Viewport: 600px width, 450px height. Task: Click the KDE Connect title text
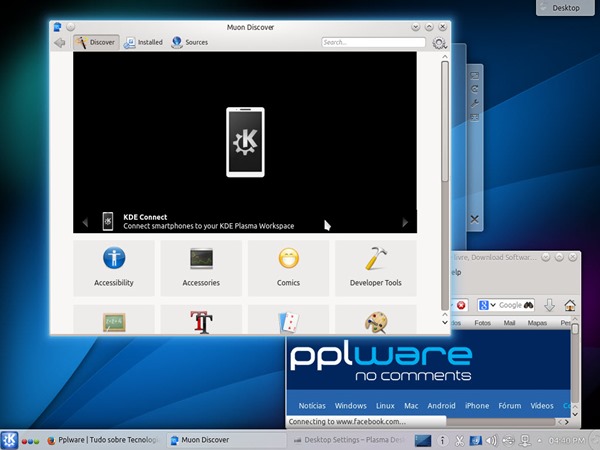point(145,217)
